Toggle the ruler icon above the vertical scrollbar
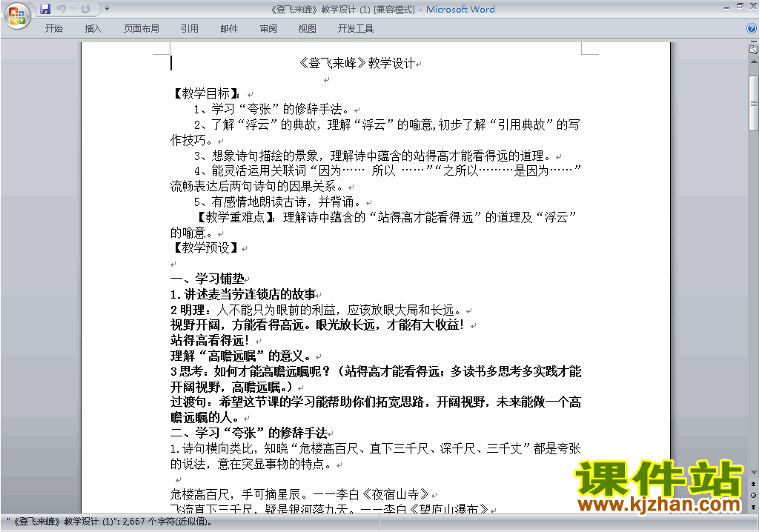 pyautogui.click(x=753, y=49)
